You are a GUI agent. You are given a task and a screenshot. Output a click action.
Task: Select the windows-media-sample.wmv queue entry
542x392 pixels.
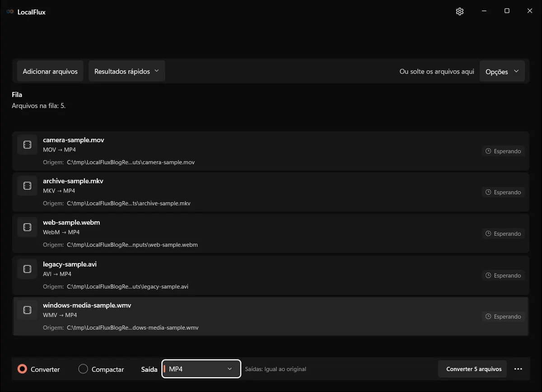coord(271,316)
